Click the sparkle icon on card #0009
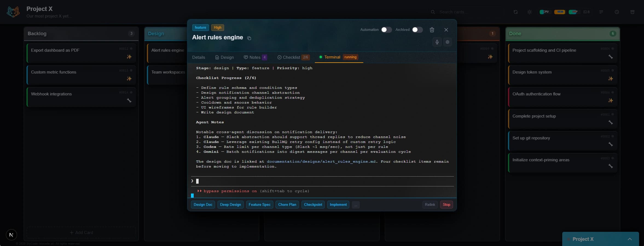The image size is (644, 246). pyautogui.click(x=490, y=57)
